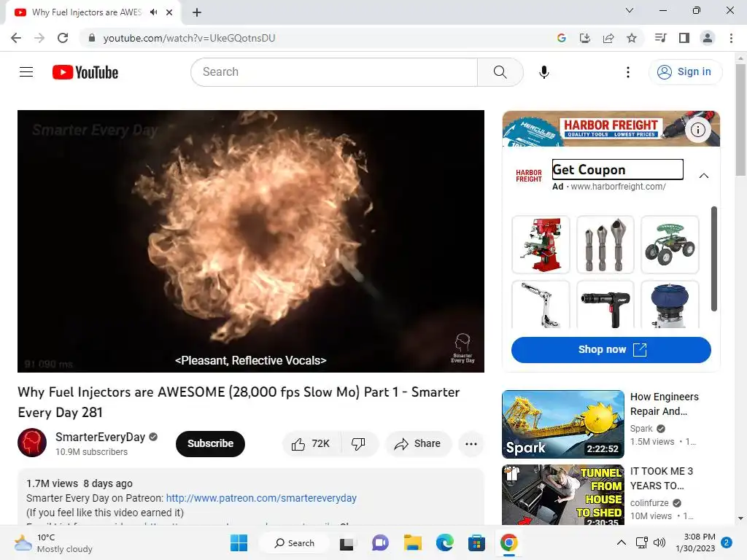This screenshot has height=560, width=747.
Task: Click the Smarter Every Day video watermark
Action: [x=462, y=348]
